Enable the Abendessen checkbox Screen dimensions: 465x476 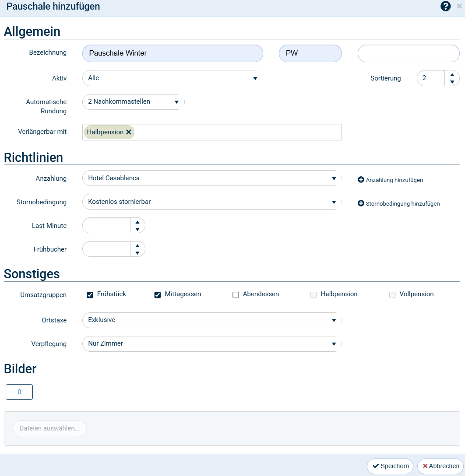click(x=236, y=295)
